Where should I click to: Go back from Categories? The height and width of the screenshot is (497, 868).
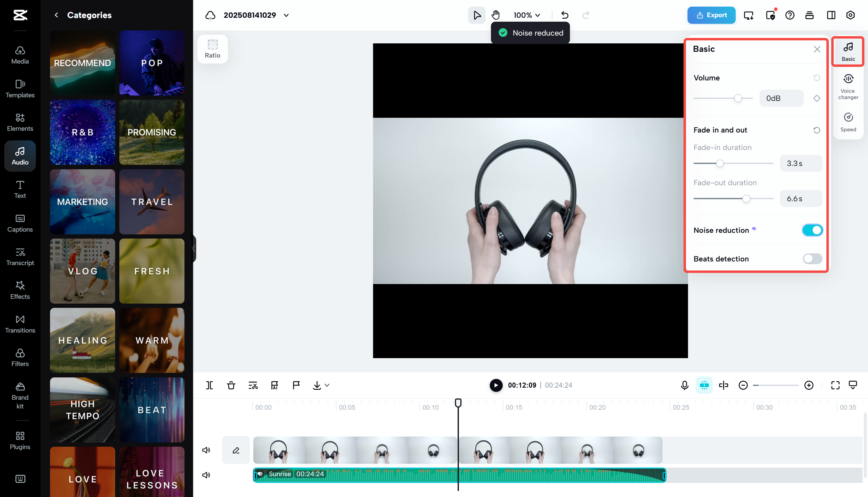(x=56, y=15)
